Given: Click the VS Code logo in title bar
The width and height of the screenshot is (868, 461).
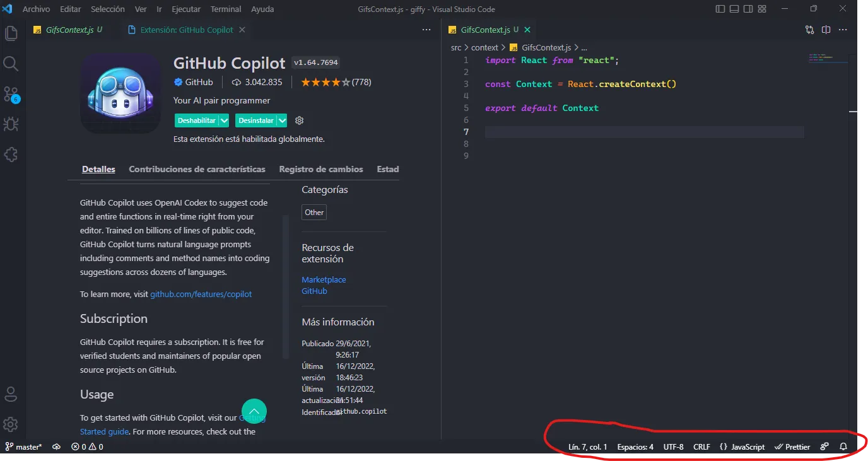Looking at the screenshot, I should [x=9, y=9].
